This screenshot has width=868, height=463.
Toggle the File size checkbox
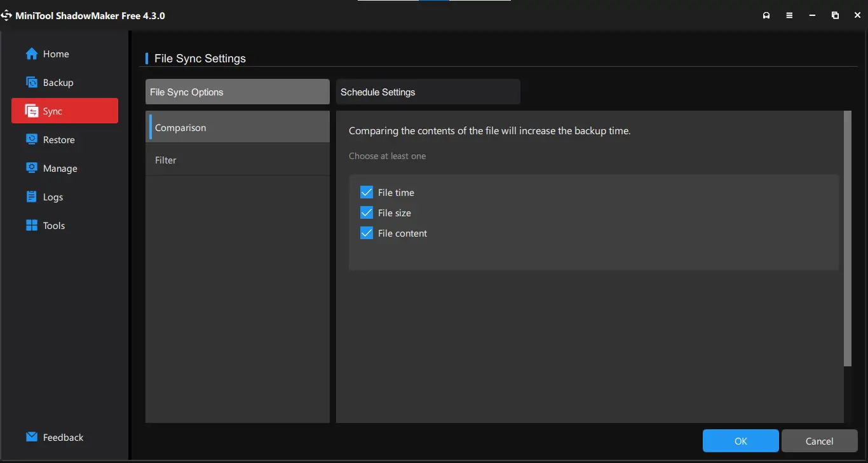click(366, 213)
